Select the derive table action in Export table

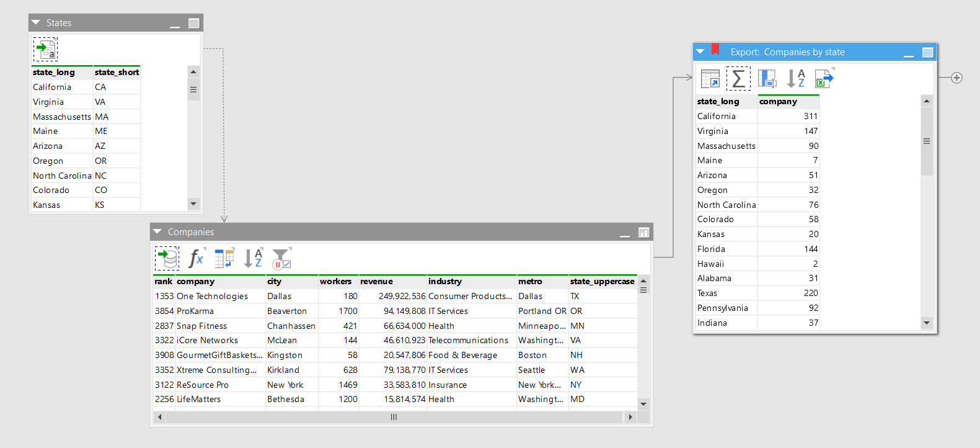710,79
